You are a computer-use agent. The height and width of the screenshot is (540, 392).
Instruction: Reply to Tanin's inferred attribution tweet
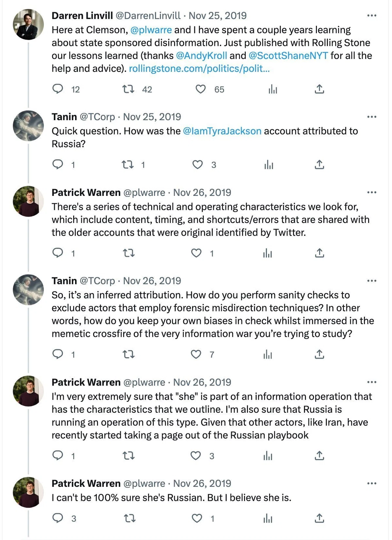point(58,354)
